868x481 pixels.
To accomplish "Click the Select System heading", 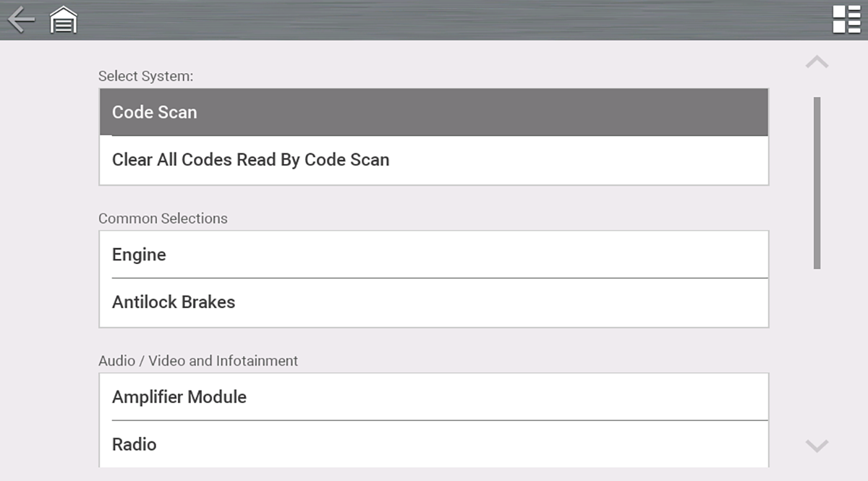I will 146,76.
